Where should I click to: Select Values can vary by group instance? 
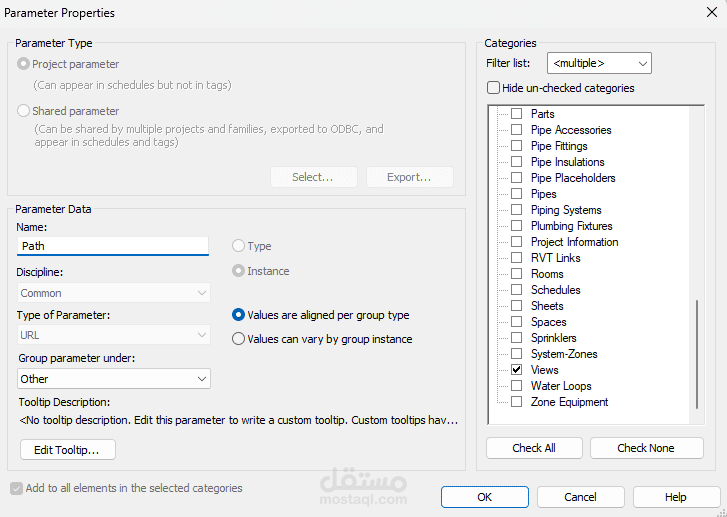[239, 339]
